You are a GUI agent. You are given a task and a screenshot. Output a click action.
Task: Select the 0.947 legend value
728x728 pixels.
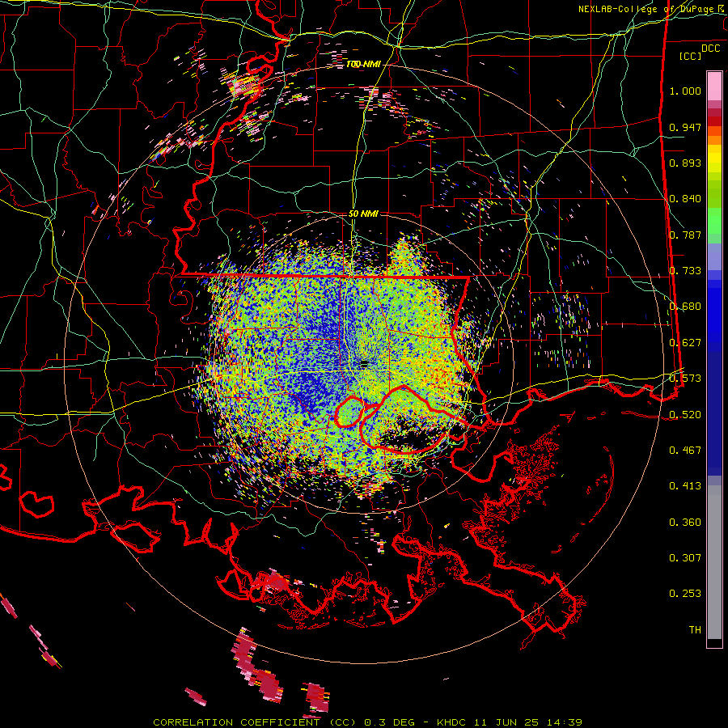(x=685, y=127)
